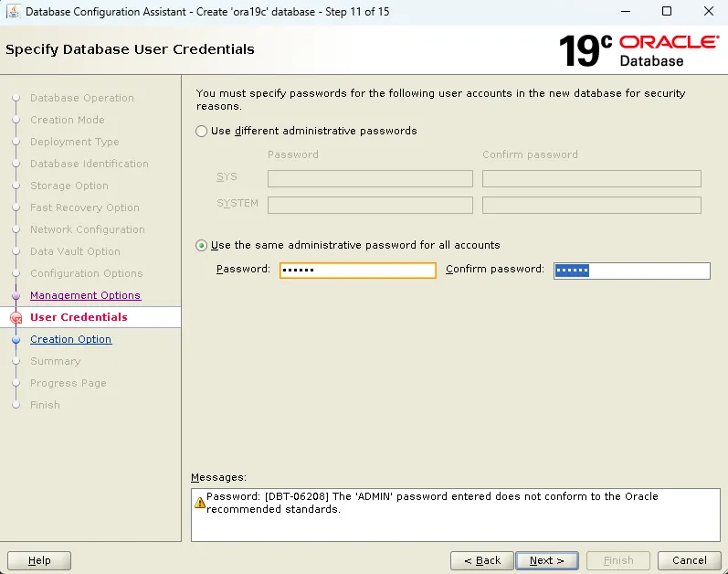Minimize the Database Configuration Assistant window
The height and width of the screenshot is (574, 728).
point(626,11)
